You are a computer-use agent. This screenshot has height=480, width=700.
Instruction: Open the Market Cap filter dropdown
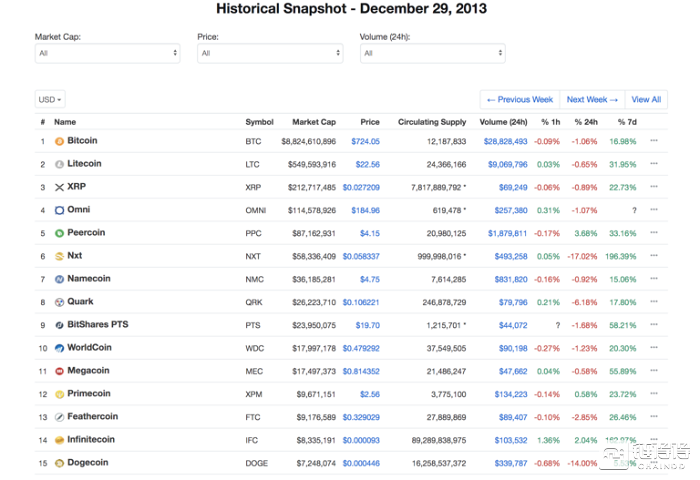[108, 53]
